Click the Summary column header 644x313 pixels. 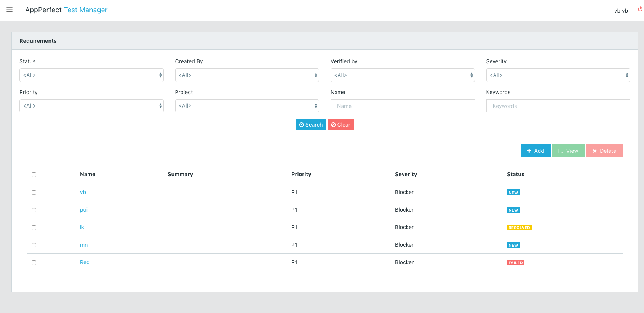180,174
